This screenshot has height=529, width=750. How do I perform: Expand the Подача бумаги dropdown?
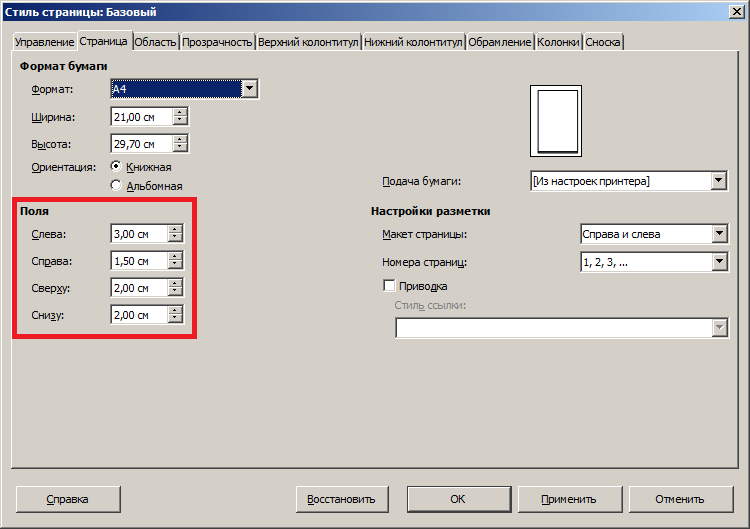[x=718, y=181]
